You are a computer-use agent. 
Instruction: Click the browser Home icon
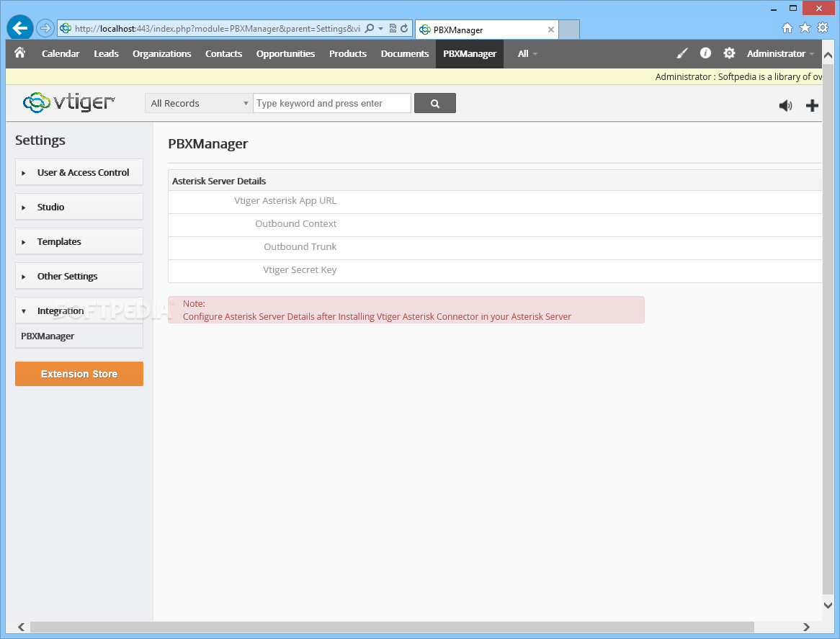787,28
